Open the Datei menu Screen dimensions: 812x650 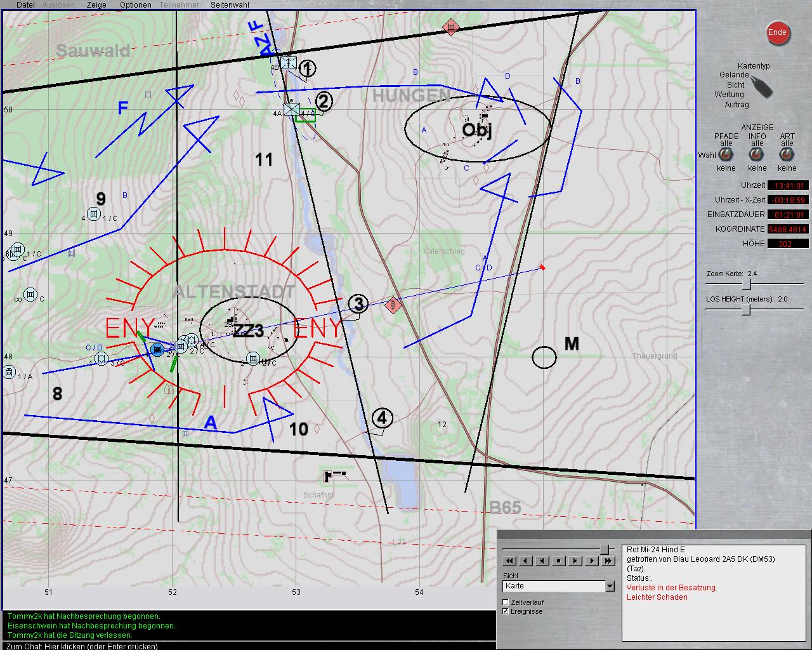25,4
